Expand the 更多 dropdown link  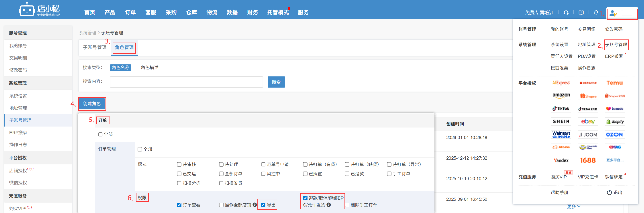tap(573, 206)
